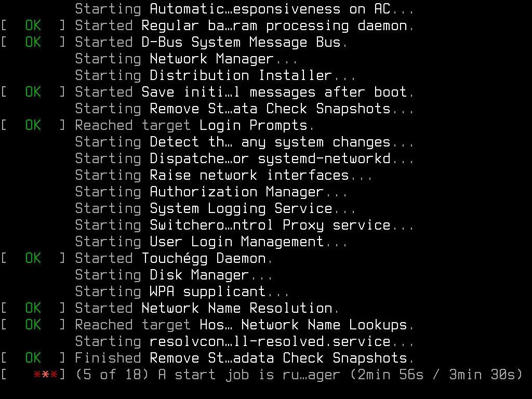
Task: Click the OK status for Regular background processing daemon
Action: [x=33, y=25]
